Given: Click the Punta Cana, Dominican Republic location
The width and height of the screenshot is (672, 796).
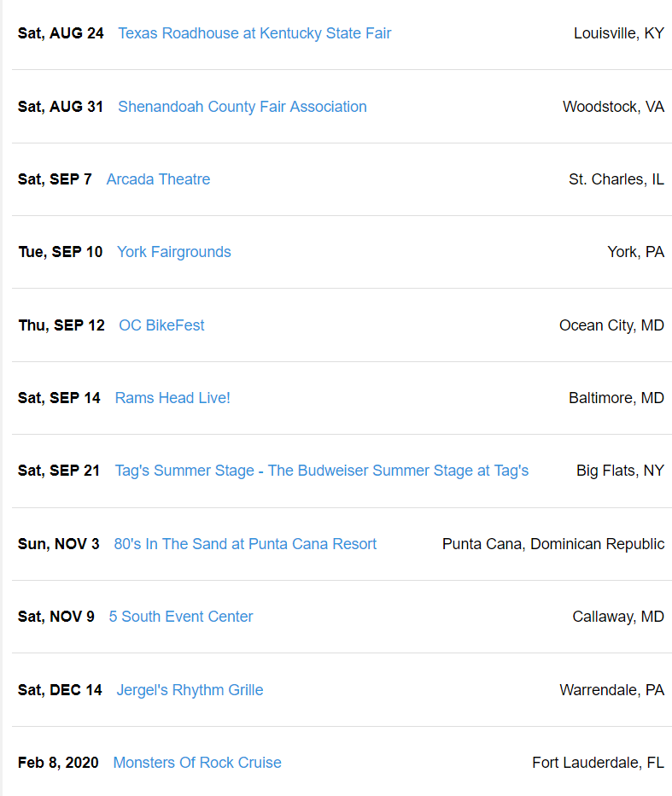Looking at the screenshot, I should click(x=553, y=544).
